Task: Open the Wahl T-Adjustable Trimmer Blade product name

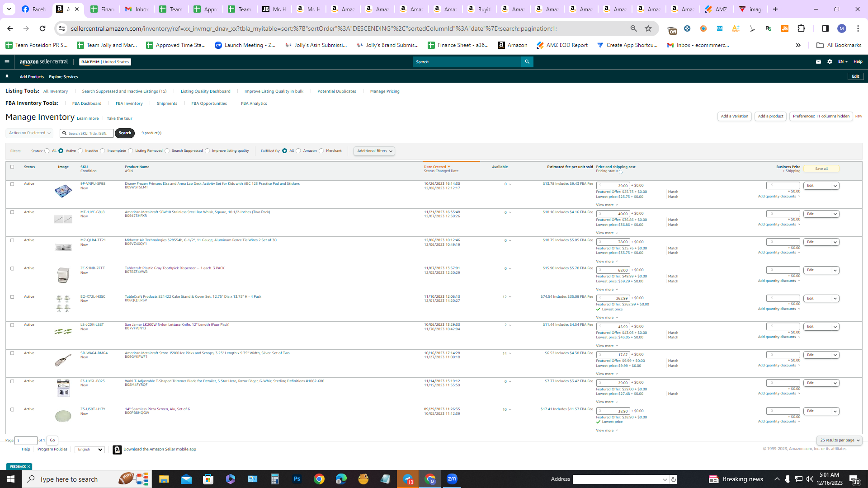Action: (225, 381)
